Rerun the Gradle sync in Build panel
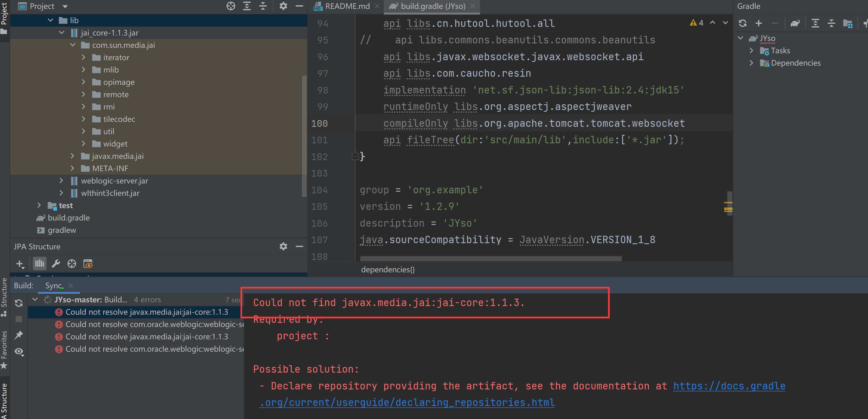Viewport: 868px width, 419px height. tap(19, 303)
